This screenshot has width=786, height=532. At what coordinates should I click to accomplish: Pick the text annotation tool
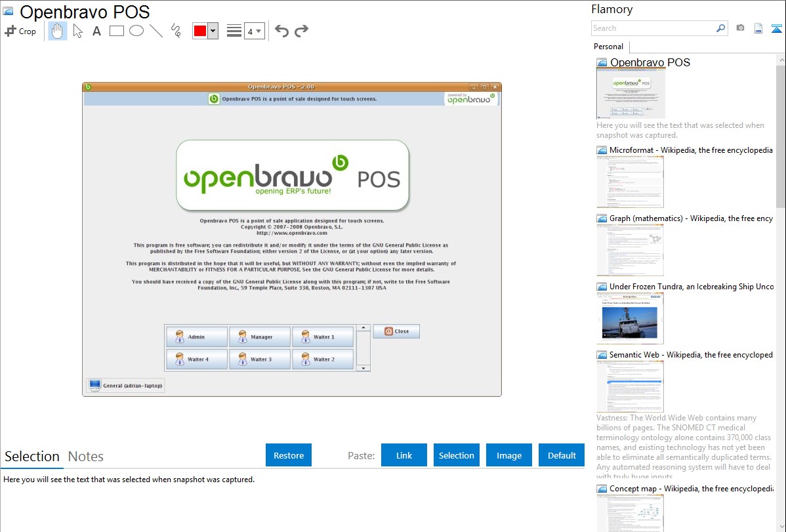96,31
